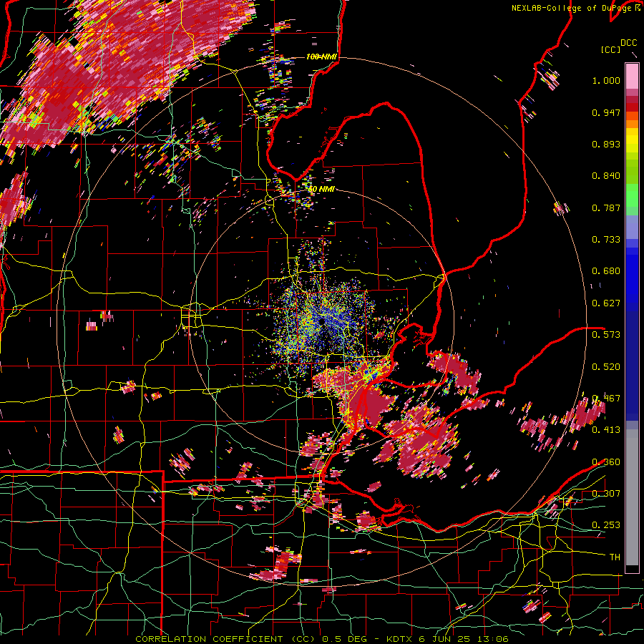Image resolution: width=644 pixels, height=644 pixels.
Task: Click the 0.680 scale value
Action: [x=606, y=271]
